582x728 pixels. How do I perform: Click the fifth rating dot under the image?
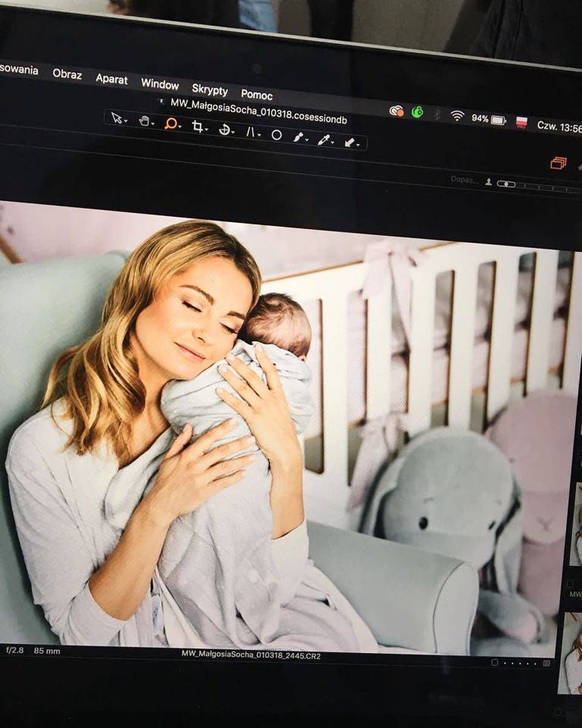click(x=535, y=664)
